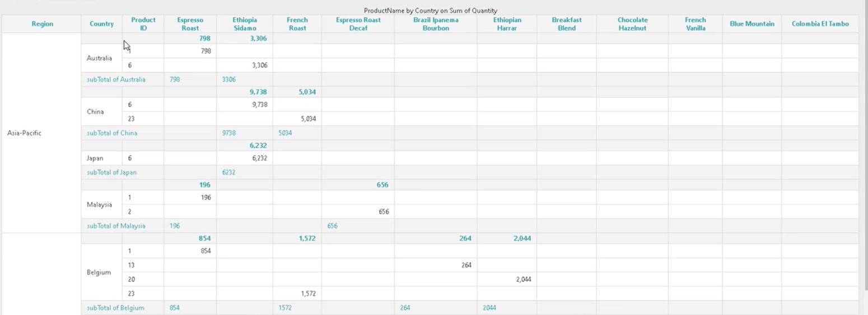Select the Ethiopia Sidamo column header
868x315 pixels.
click(245, 24)
